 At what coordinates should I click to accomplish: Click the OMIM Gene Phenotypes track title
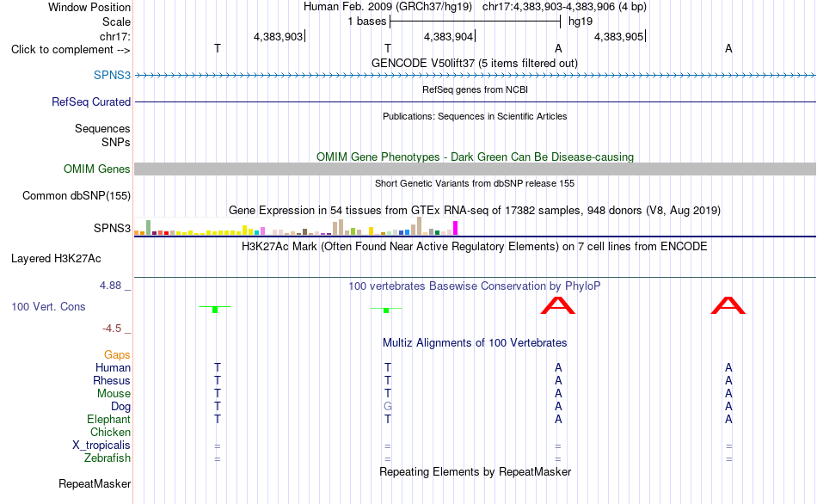[x=475, y=157]
